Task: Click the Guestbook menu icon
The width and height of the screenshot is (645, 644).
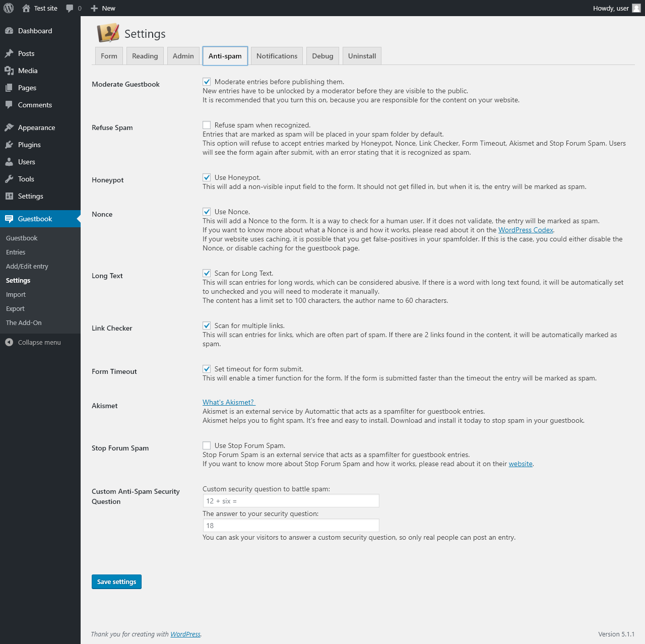Action: pyautogui.click(x=9, y=219)
